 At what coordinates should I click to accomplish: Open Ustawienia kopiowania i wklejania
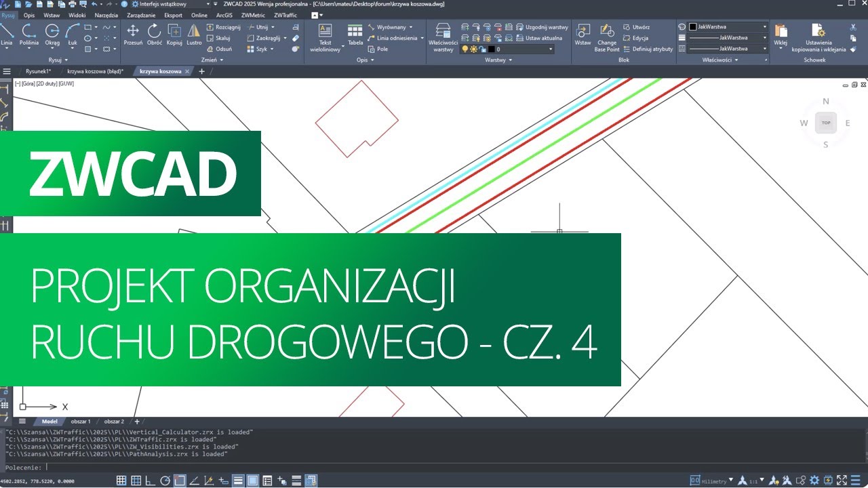818,38
